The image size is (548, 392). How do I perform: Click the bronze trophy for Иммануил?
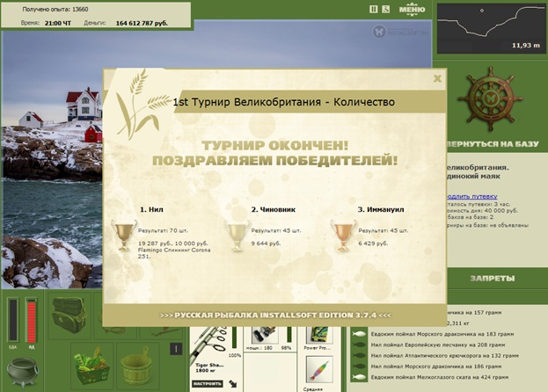tap(343, 236)
